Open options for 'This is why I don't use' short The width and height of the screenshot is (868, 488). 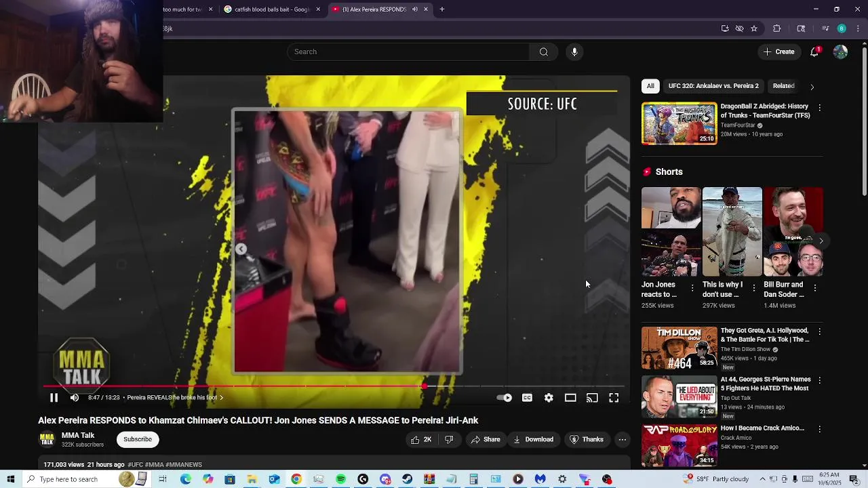tap(753, 288)
